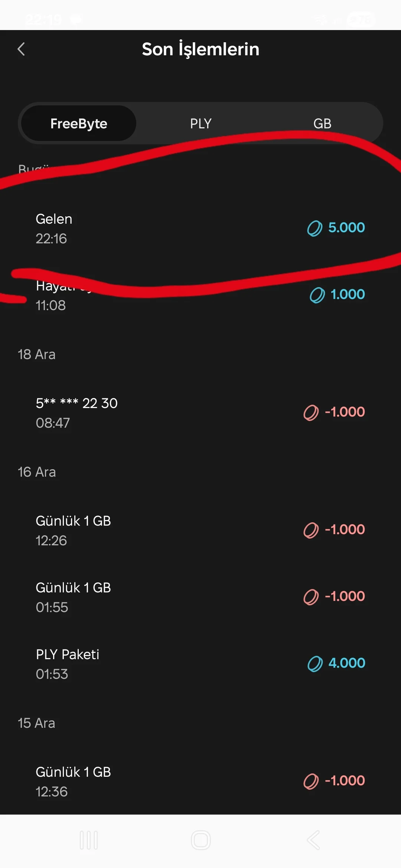Tap the blue coin icon beside 1.000
The image size is (401, 868).
click(x=317, y=295)
